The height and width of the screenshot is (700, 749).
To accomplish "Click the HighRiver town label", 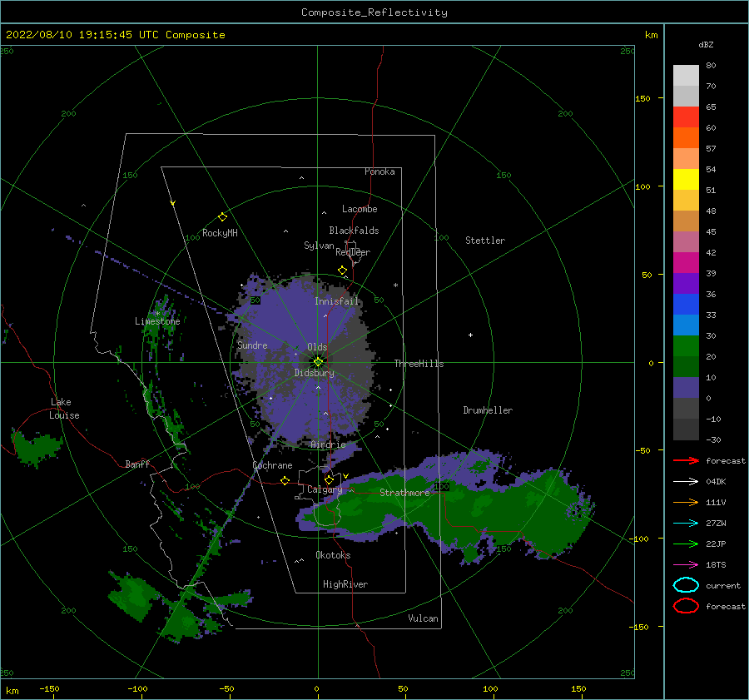I will (345, 584).
